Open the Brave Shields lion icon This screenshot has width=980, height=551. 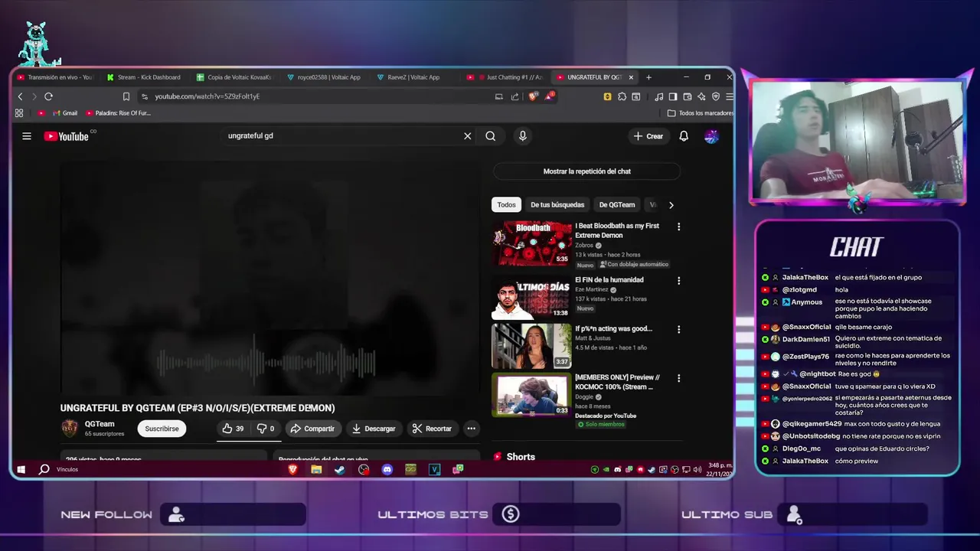(534, 96)
